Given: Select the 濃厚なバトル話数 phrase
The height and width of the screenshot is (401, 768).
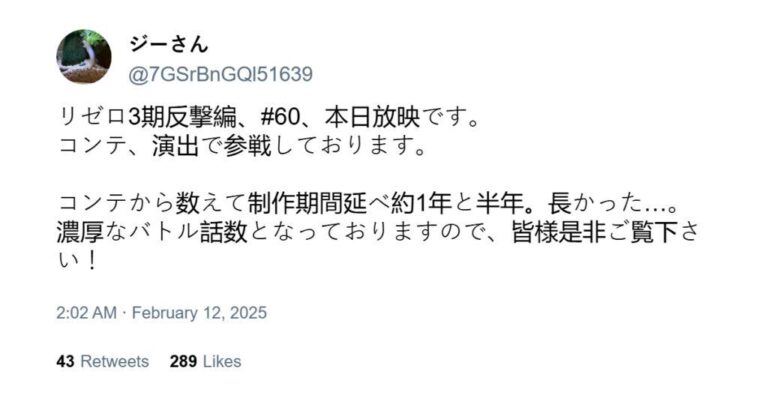Looking at the screenshot, I should click(x=152, y=233).
